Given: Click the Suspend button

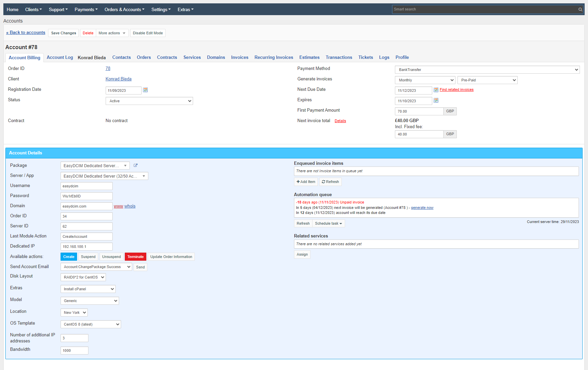Looking at the screenshot, I should [88, 257].
